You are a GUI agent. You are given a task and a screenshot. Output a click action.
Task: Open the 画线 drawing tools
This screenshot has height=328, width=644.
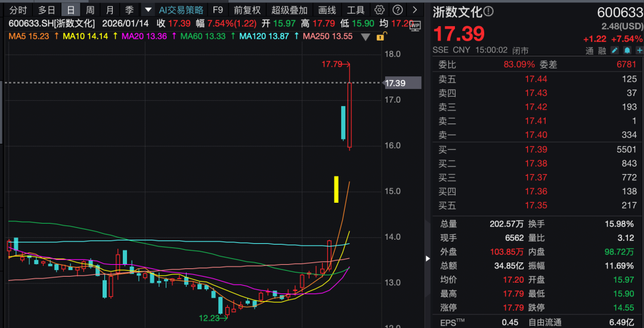click(x=327, y=10)
